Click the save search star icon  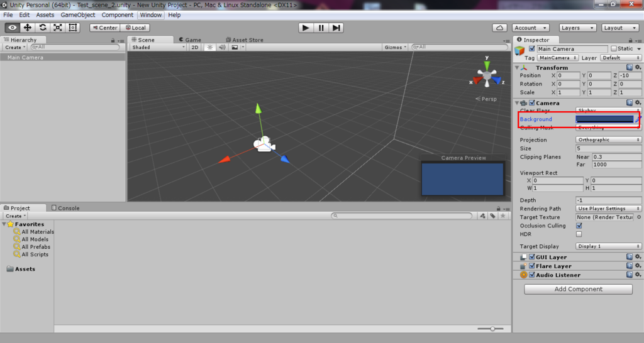[502, 216]
